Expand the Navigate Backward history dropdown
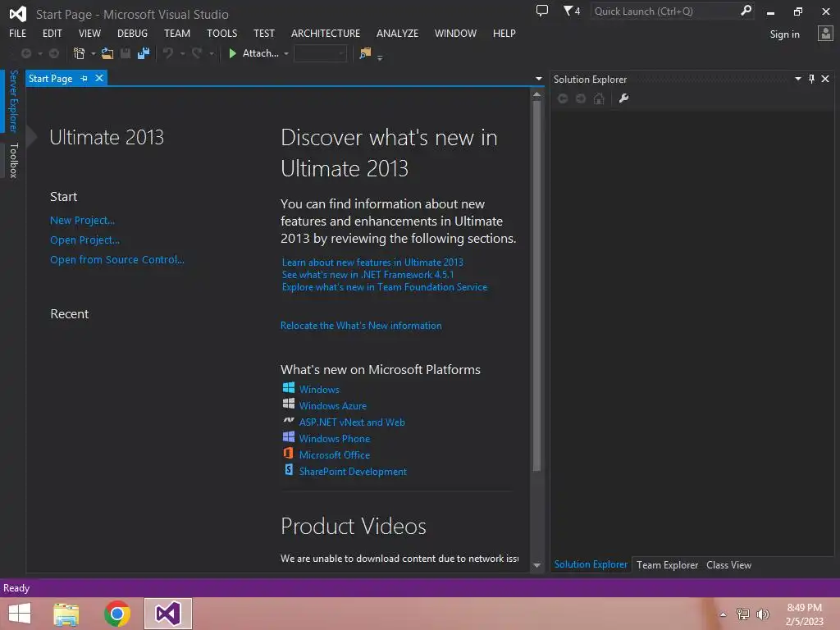 tap(40, 53)
